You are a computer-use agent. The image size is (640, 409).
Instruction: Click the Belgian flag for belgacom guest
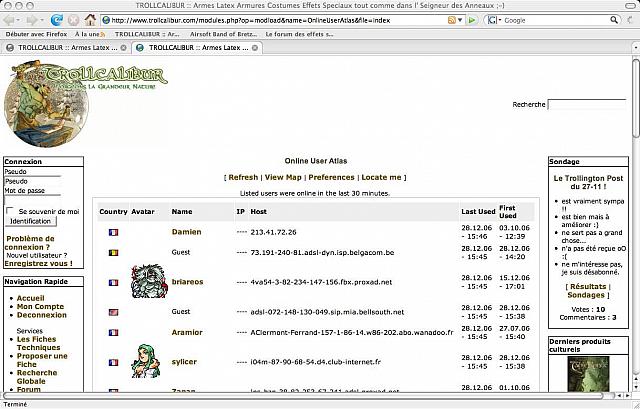coord(113,253)
